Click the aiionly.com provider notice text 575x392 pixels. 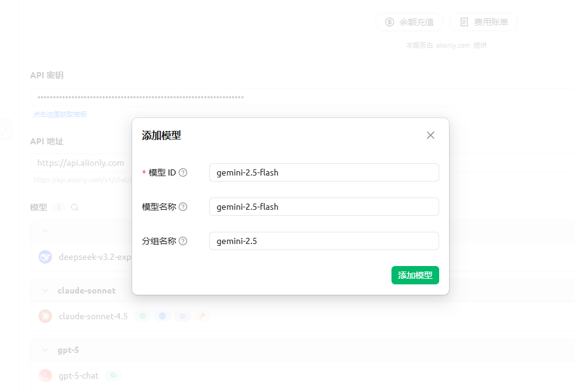click(x=447, y=45)
